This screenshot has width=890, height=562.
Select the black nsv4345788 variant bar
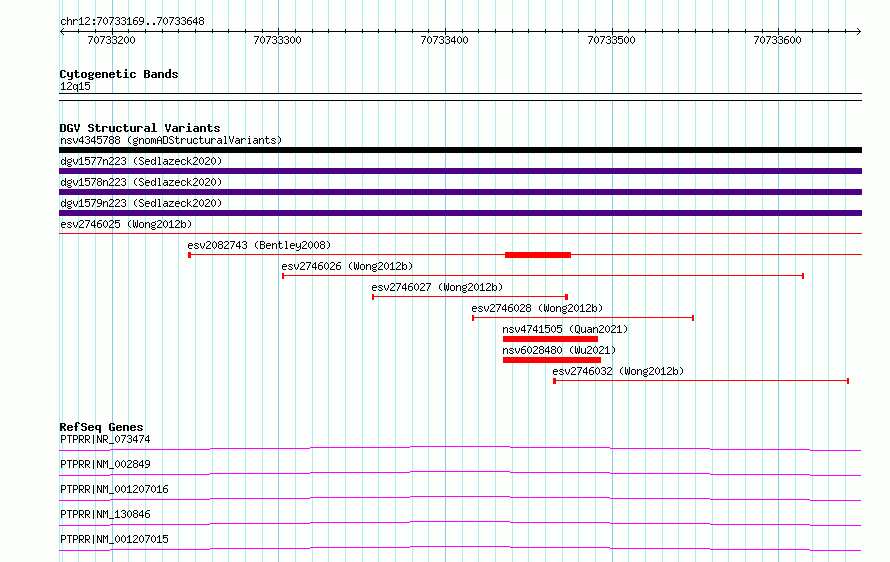[460, 150]
